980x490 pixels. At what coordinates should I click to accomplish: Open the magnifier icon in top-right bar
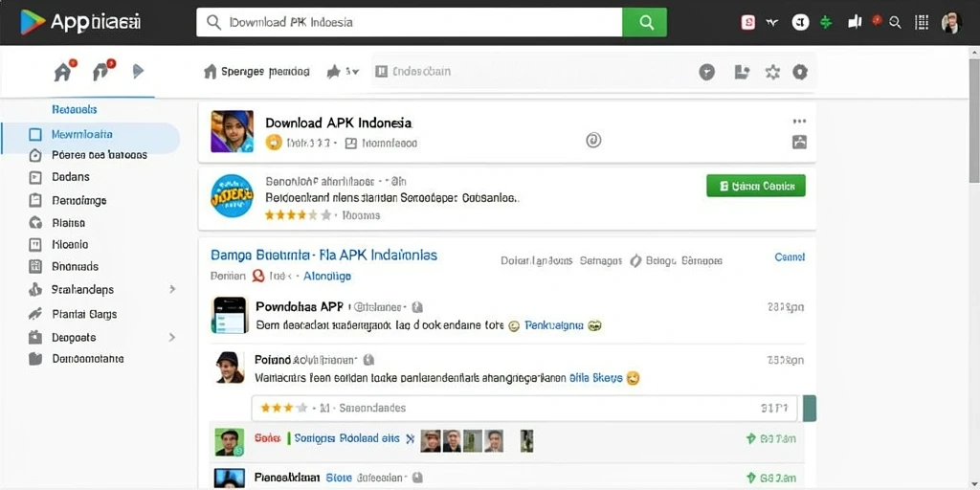click(x=895, y=23)
